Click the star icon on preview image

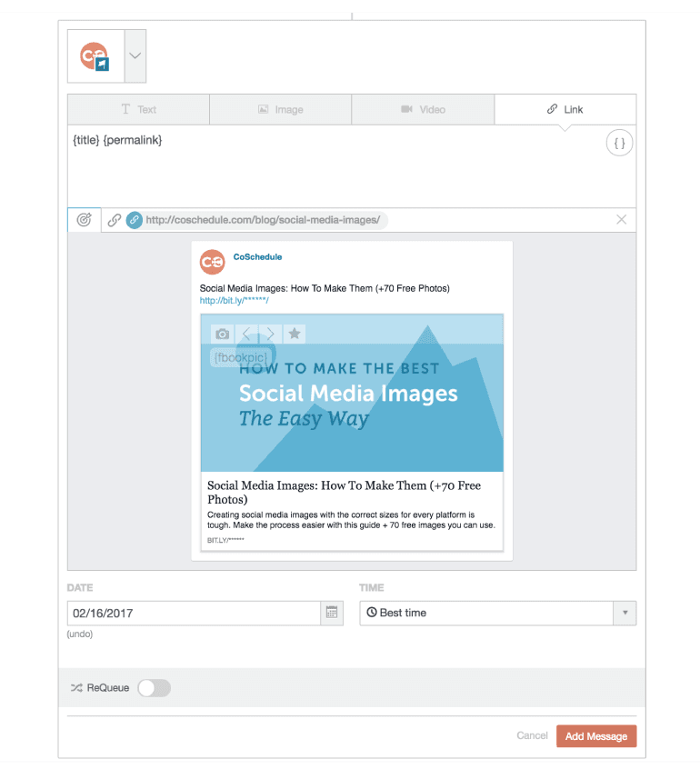(x=295, y=334)
